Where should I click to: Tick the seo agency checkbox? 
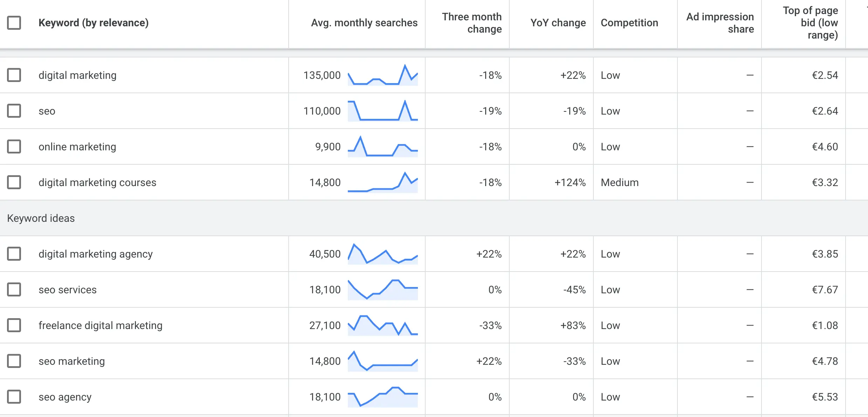[x=14, y=397]
